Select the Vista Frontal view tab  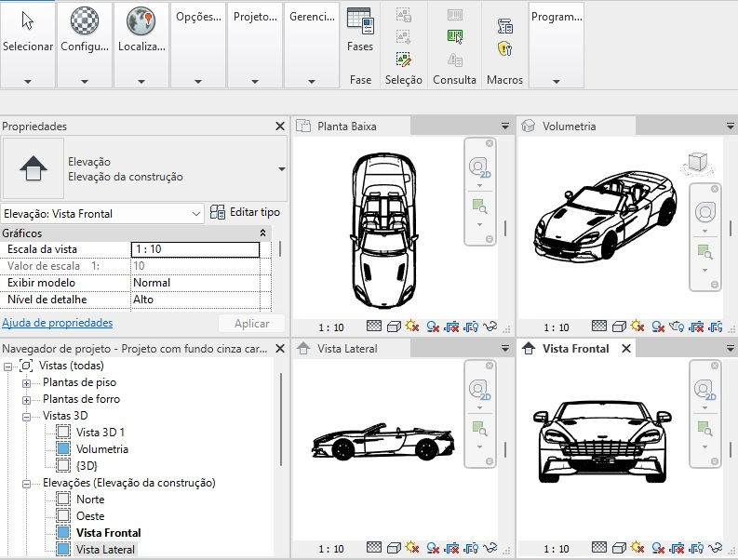575,349
